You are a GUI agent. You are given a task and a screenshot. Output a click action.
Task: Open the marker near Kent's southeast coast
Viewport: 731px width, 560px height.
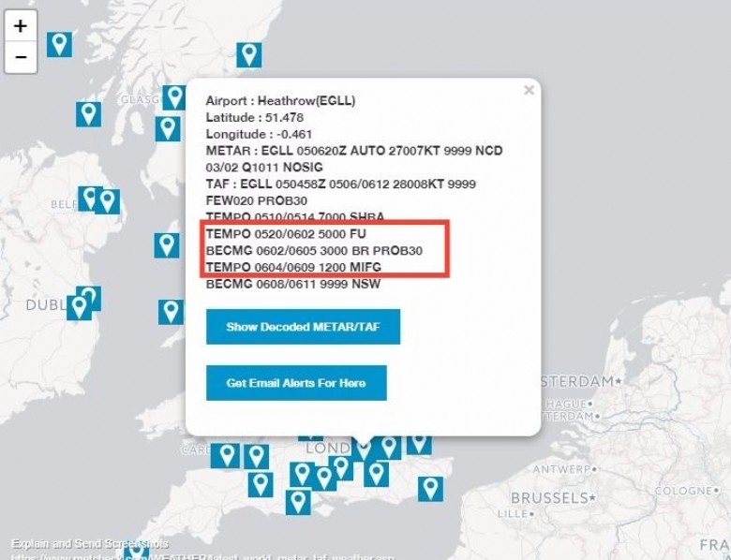(x=430, y=489)
